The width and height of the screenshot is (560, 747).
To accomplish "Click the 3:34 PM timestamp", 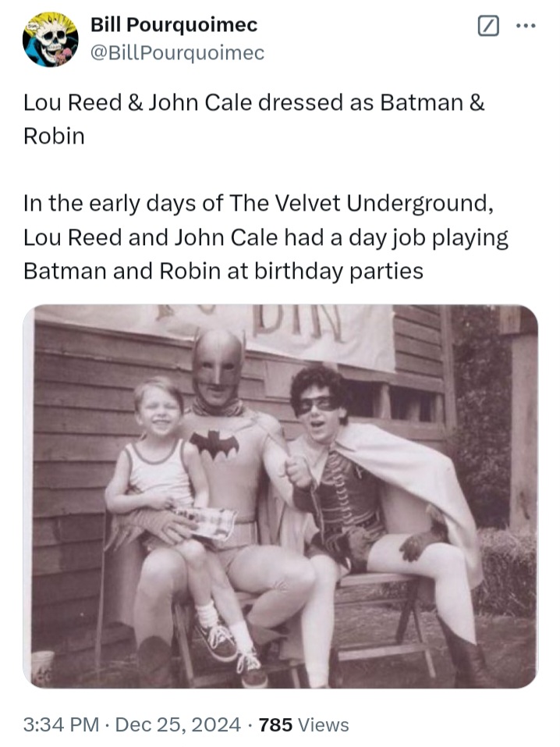I will [x=61, y=724].
